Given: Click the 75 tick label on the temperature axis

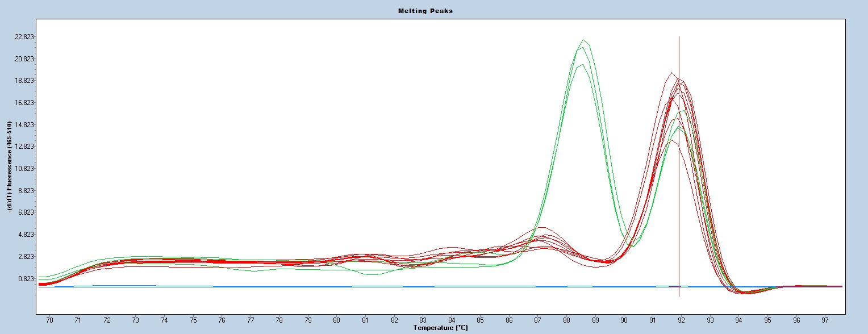Looking at the screenshot, I should coord(193,320).
